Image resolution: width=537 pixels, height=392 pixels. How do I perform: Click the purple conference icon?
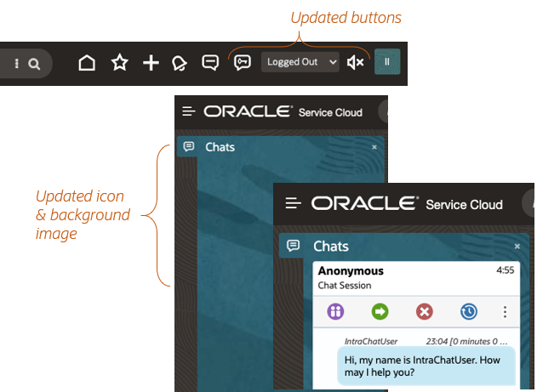pyautogui.click(x=335, y=311)
